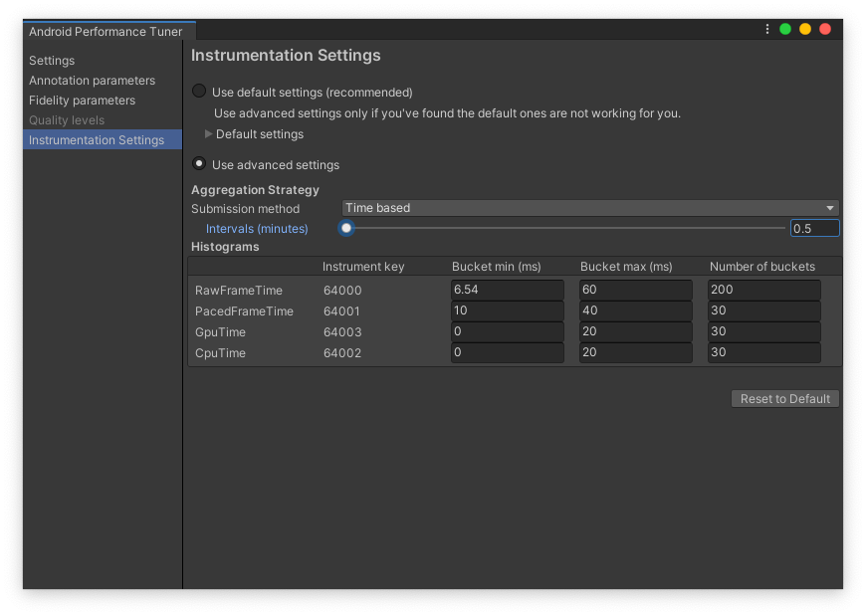The image size is (866, 616).
Task: Open the Submission method dropdown
Action: coord(589,208)
